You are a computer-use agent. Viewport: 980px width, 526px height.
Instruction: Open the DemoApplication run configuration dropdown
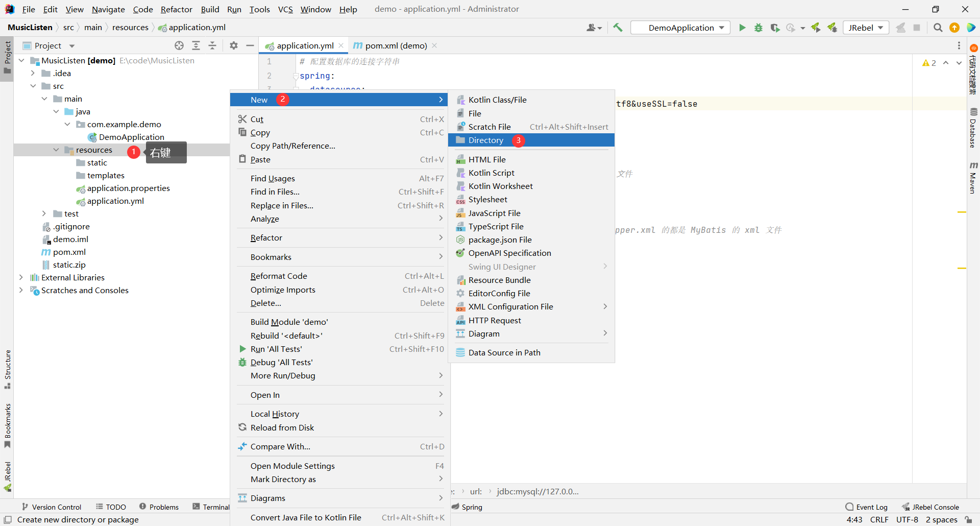(681, 28)
